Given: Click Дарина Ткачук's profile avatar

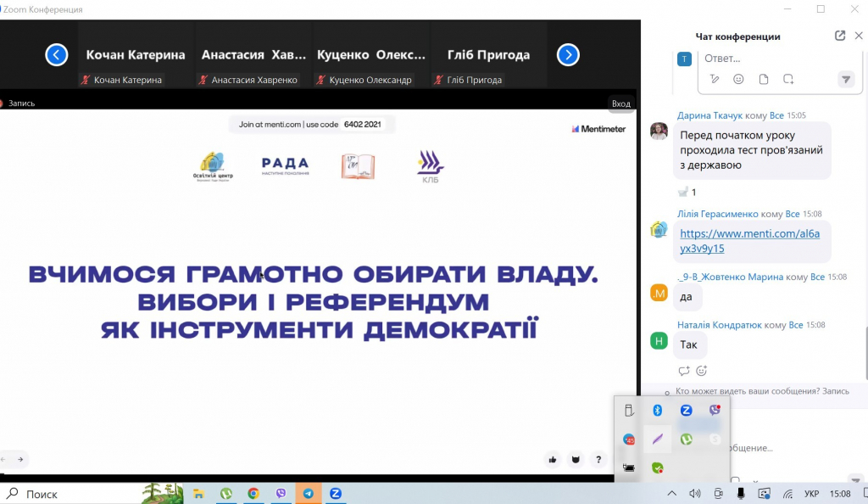Looking at the screenshot, I should click(659, 132).
